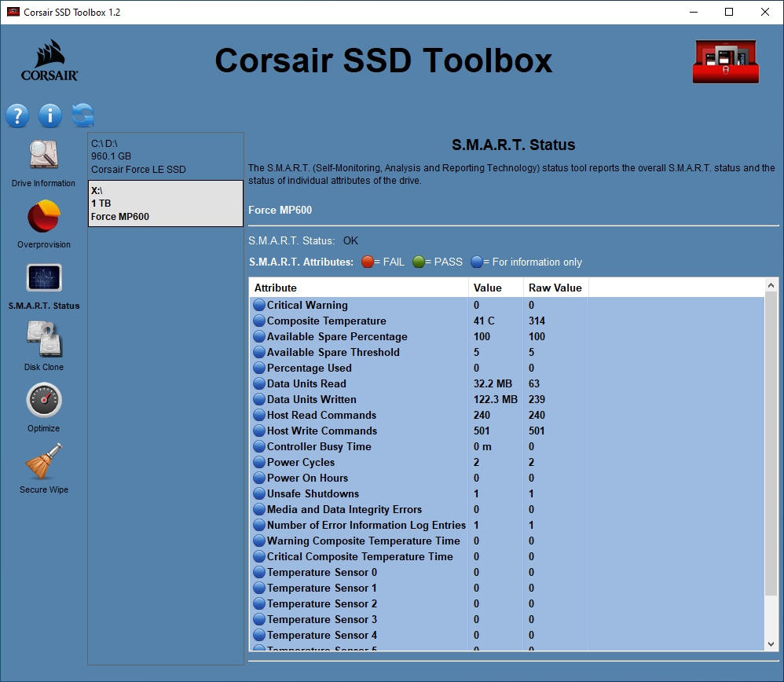Select the Temperature Sensor 0 row
The width and height of the screenshot is (784, 682).
(507, 572)
